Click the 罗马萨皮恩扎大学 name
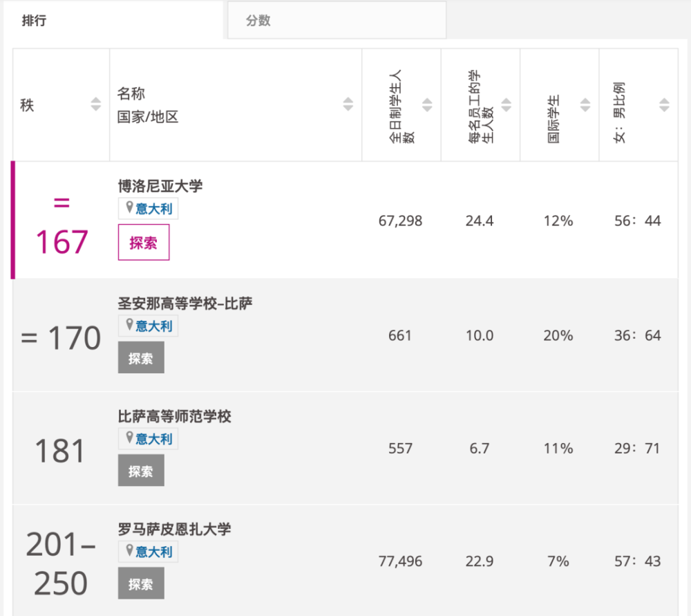The height and width of the screenshot is (616, 691). [175, 529]
